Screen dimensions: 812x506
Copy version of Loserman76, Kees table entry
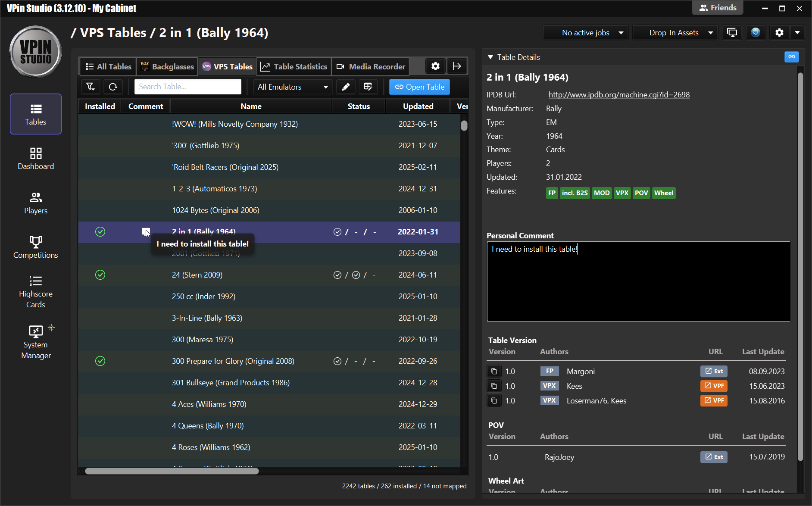[x=494, y=401]
